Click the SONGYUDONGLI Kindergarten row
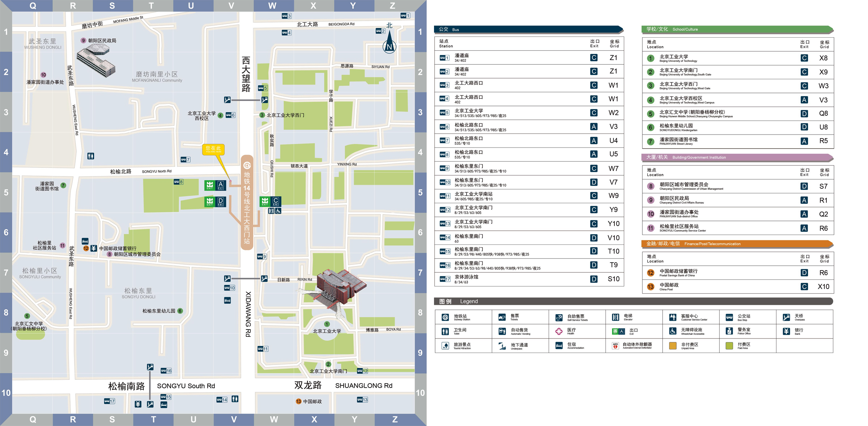The image size is (868, 426). (x=738, y=127)
